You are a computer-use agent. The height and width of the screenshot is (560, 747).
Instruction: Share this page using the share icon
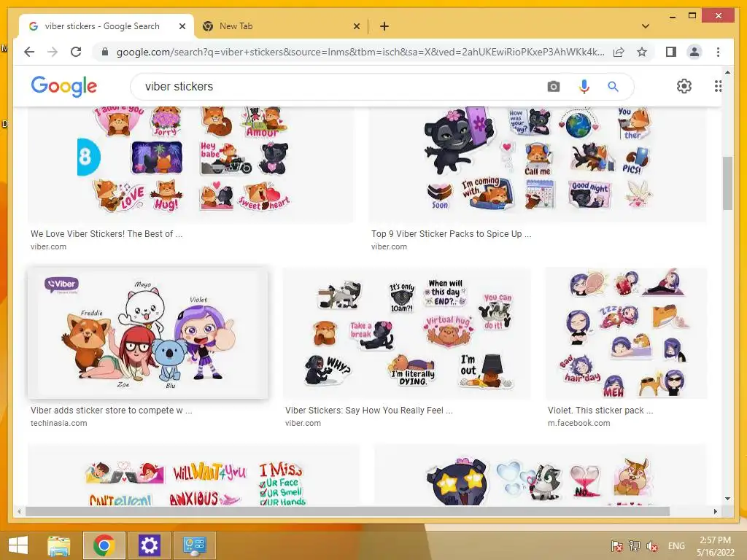619,52
